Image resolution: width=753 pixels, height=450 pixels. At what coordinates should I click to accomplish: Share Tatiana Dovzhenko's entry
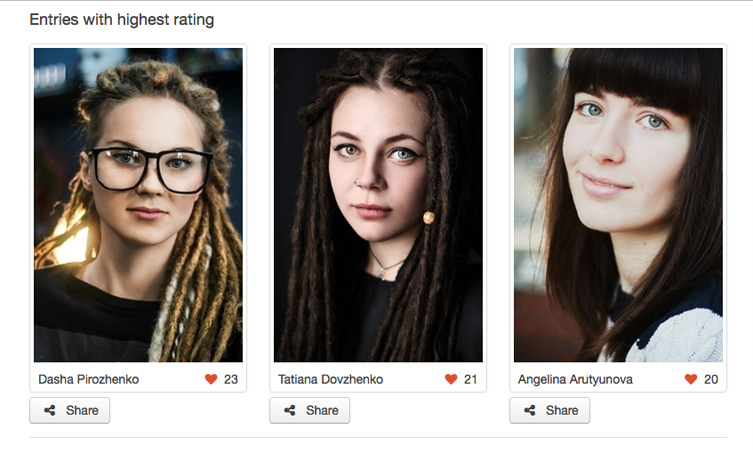click(x=310, y=410)
